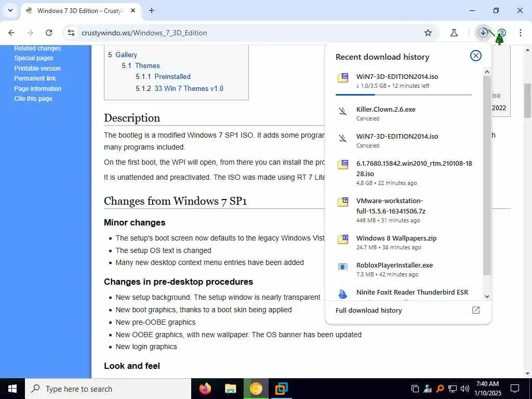Open the Special pages link
This screenshot has width=532, height=399.
(34, 58)
